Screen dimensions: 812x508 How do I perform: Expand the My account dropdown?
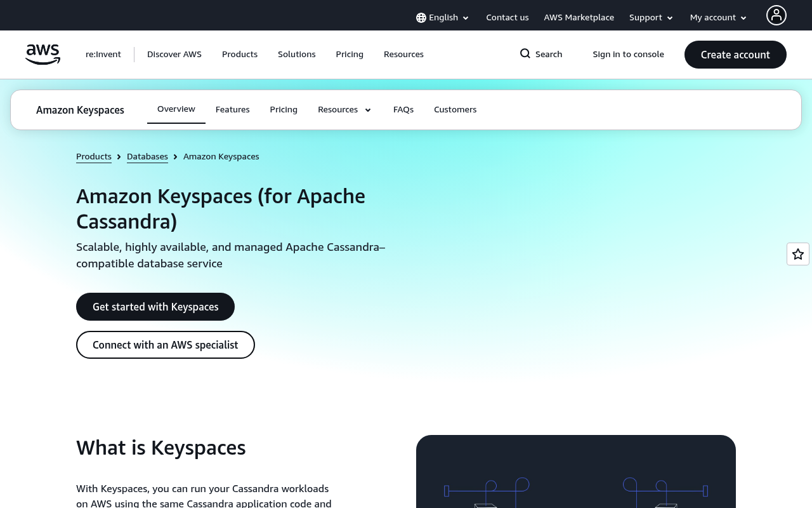[718, 18]
